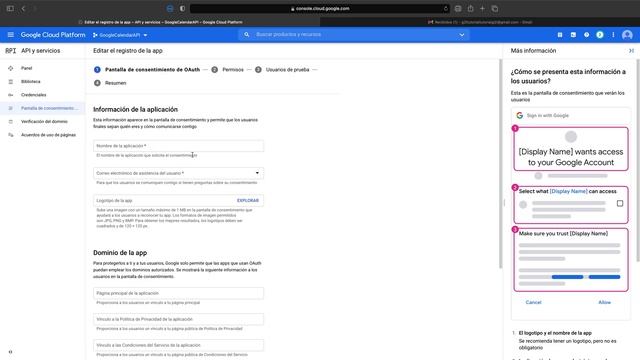Image resolution: width=640 pixels, height=360 pixels.
Task: Focus the Política de Privacidad link field
Action: [178, 319]
